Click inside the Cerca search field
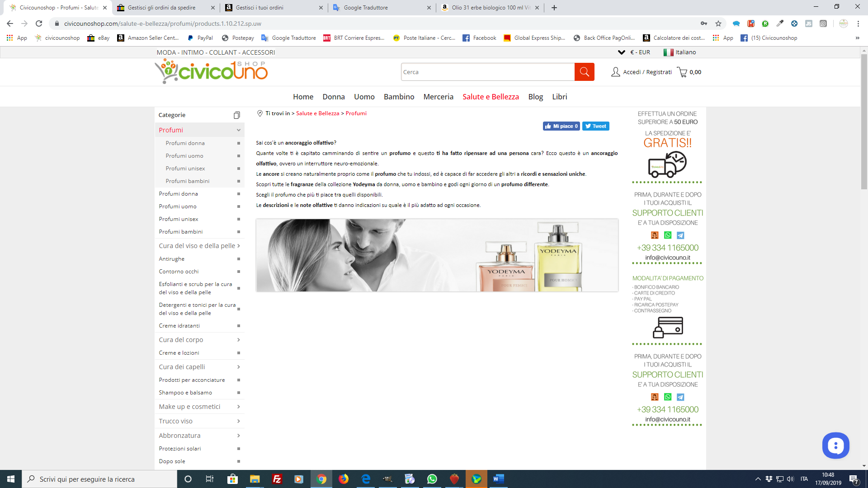This screenshot has height=488, width=868. (487, 72)
